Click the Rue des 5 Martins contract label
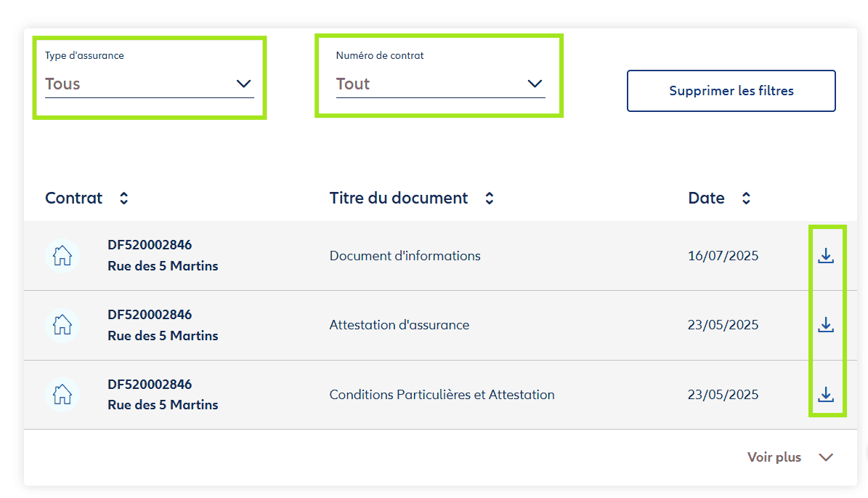This screenshot has width=868, height=498. point(163,266)
